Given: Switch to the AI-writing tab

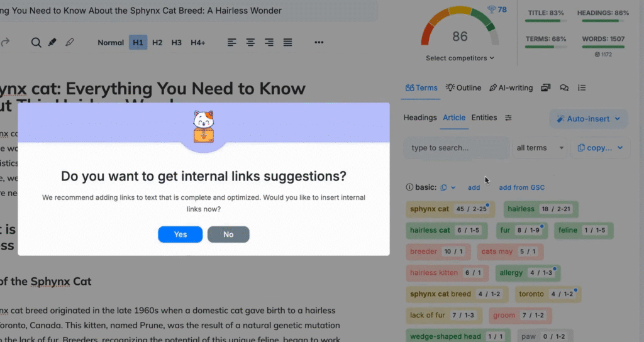Looking at the screenshot, I should tap(511, 88).
